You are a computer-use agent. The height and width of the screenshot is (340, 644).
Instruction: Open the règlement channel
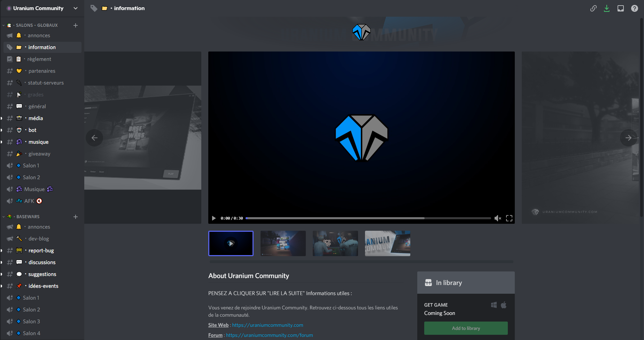42,59
